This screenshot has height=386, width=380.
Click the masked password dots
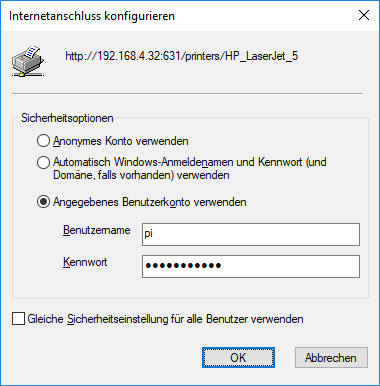[183, 266]
